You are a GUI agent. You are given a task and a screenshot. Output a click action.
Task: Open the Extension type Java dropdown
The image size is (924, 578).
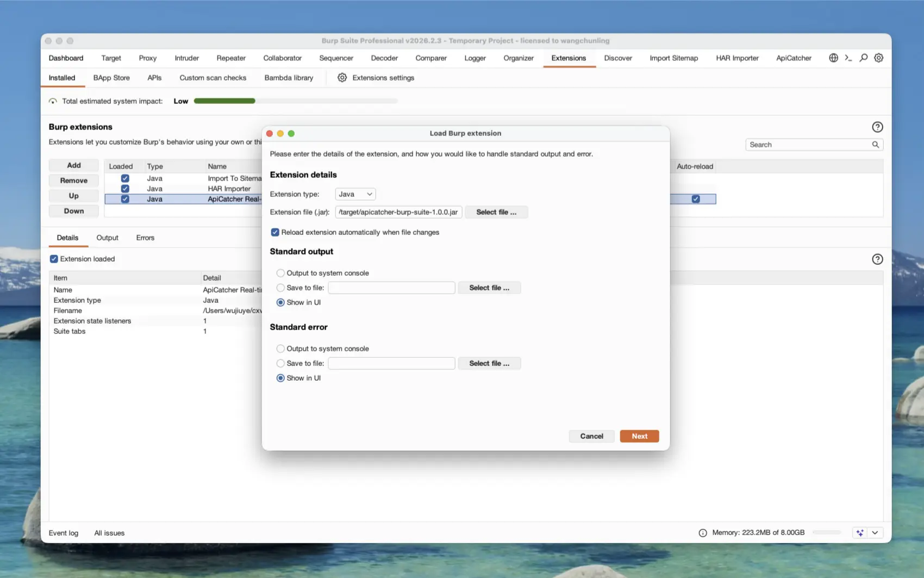tap(355, 194)
